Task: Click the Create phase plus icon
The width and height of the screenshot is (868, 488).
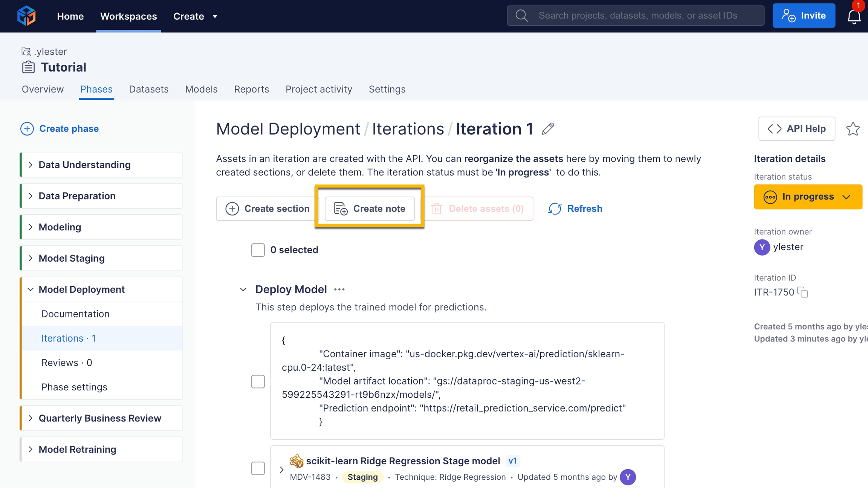Action: 27,129
